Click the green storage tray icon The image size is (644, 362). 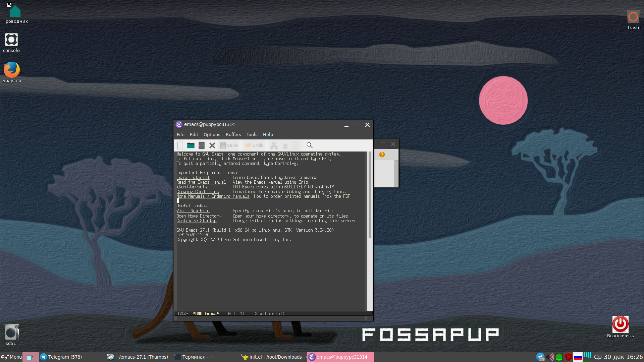(559, 357)
